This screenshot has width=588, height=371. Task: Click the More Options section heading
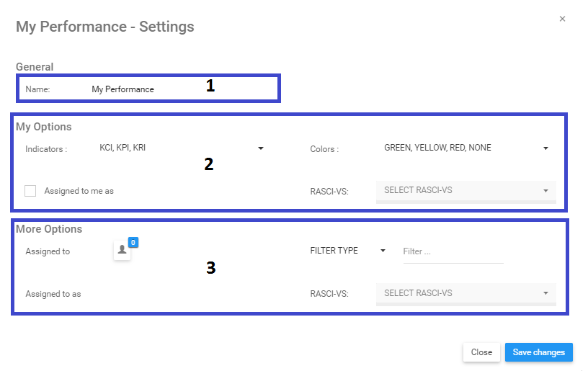(x=49, y=229)
